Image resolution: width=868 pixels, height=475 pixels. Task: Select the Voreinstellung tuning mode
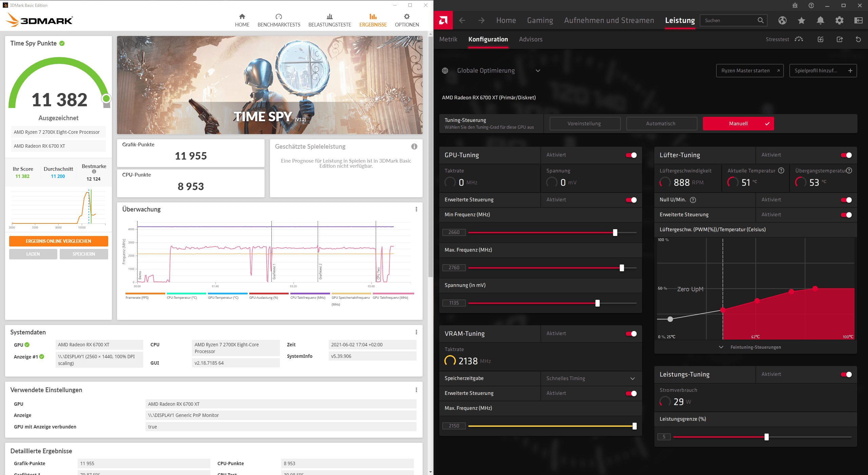pos(585,124)
